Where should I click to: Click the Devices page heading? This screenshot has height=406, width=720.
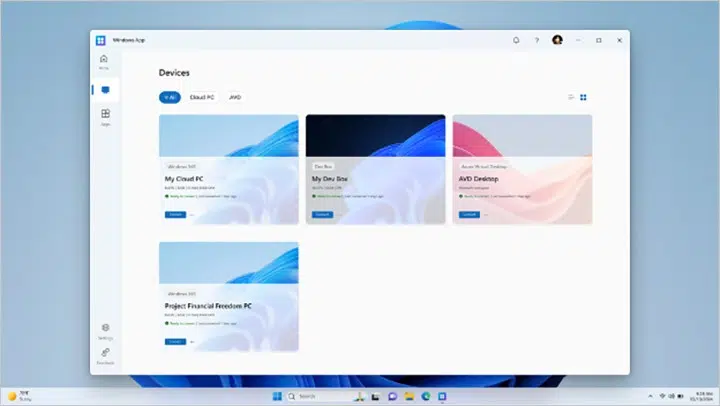pos(174,73)
